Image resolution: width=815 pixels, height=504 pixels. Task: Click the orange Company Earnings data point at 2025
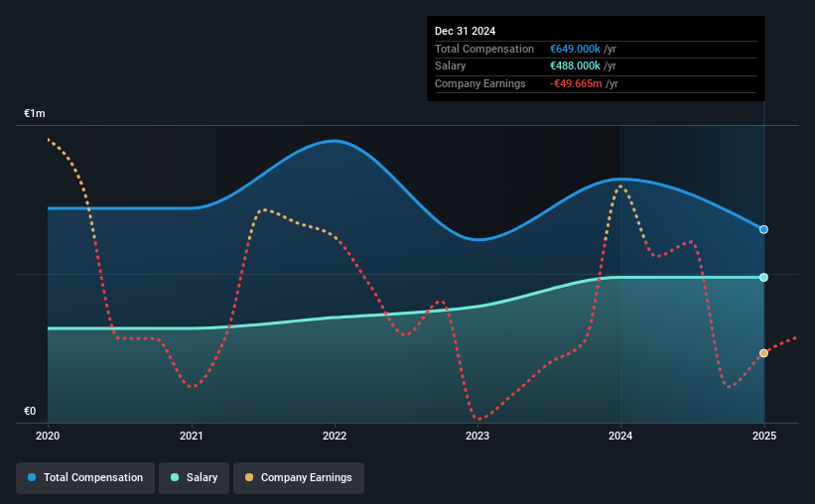coord(763,353)
